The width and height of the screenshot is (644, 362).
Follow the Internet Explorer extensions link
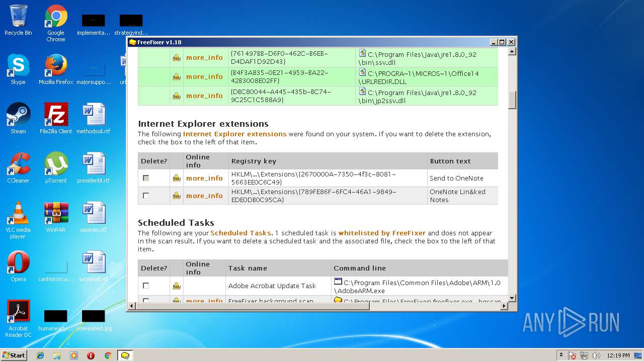point(234,134)
